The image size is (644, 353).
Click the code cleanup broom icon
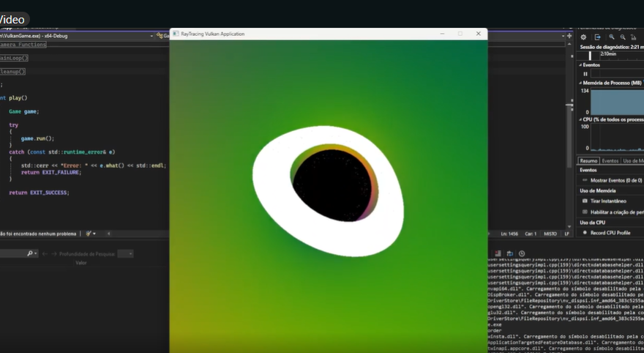tap(88, 234)
